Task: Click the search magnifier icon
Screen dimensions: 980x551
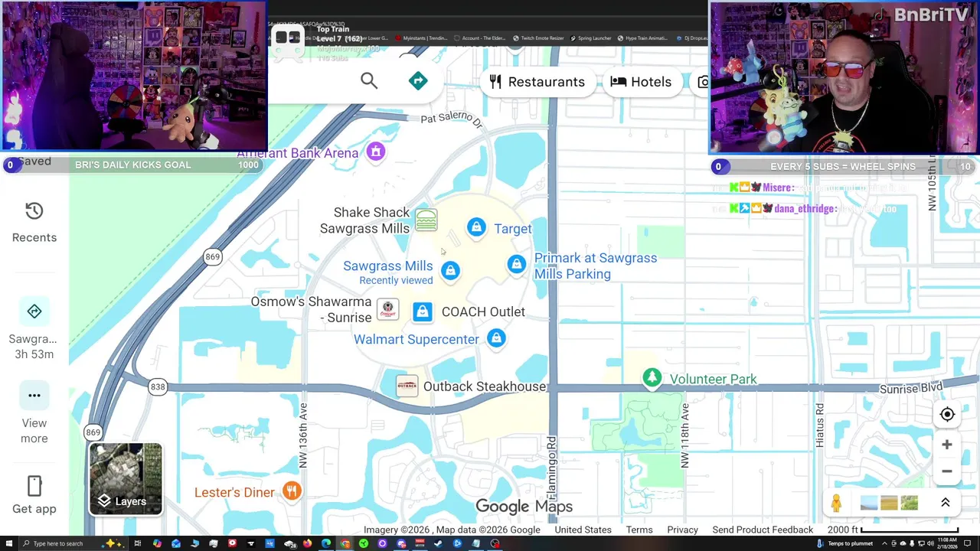Action: (x=369, y=80)
